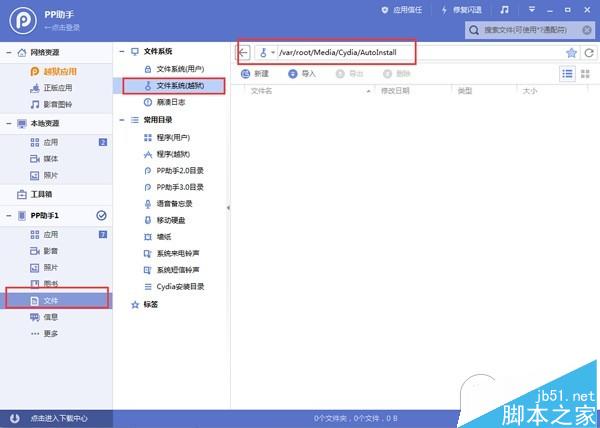Open device 照片 under PP助手1
This screenshot has width=600, height=428.
(x=44, y=268)
